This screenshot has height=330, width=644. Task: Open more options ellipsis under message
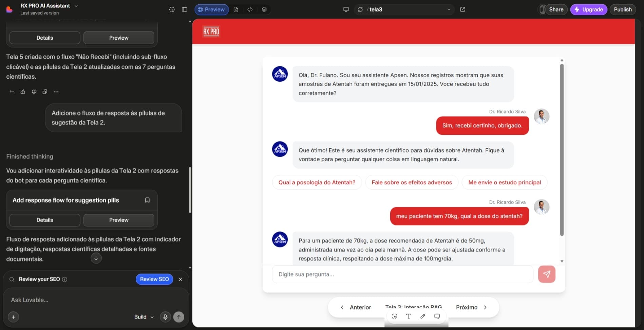click(x=56, y=92)
